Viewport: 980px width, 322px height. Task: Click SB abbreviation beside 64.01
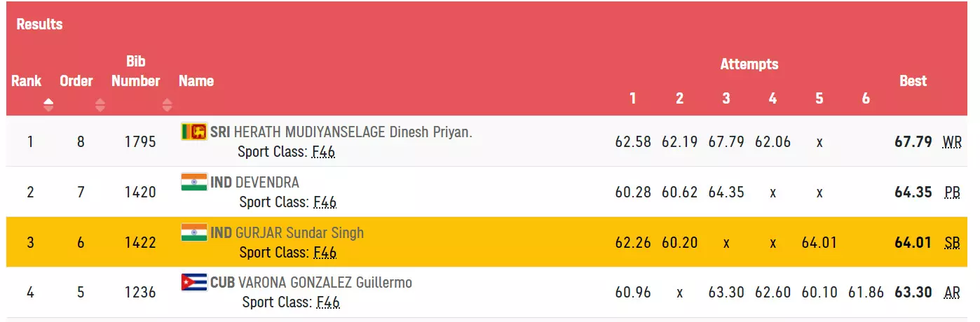[x=952, y=243]
